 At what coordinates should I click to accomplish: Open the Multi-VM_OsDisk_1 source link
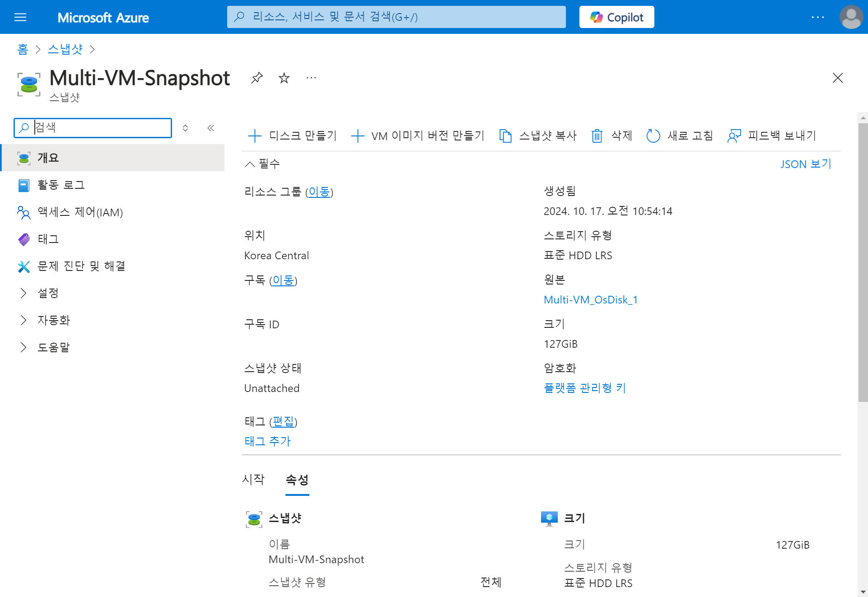(590, 300)
